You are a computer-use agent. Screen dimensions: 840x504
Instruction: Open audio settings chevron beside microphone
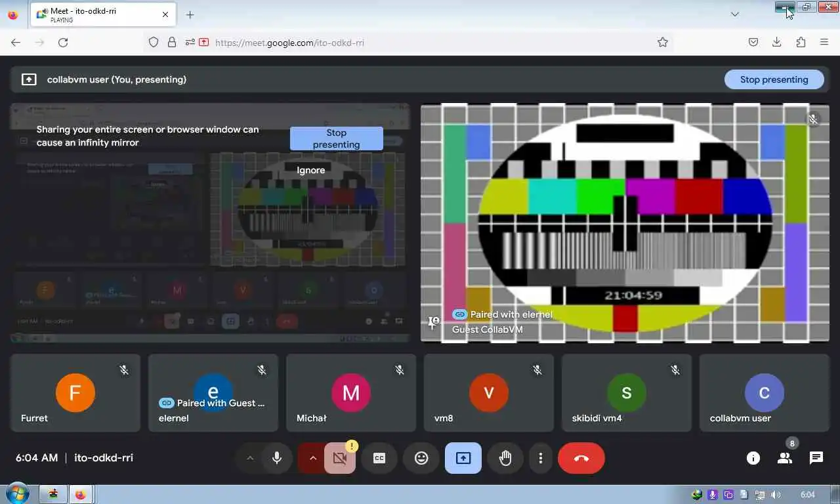(250, 458)
